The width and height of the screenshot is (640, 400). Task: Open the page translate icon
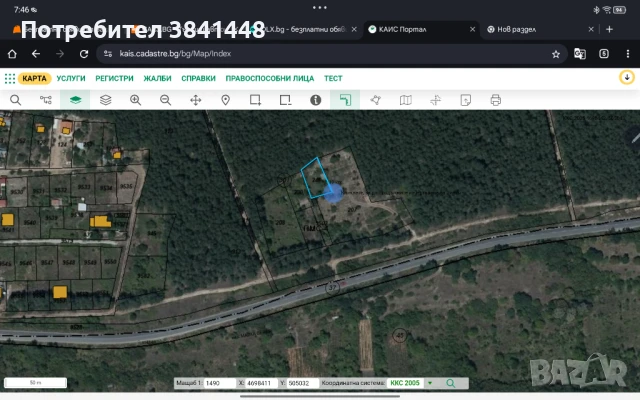[x=580, y=54]
